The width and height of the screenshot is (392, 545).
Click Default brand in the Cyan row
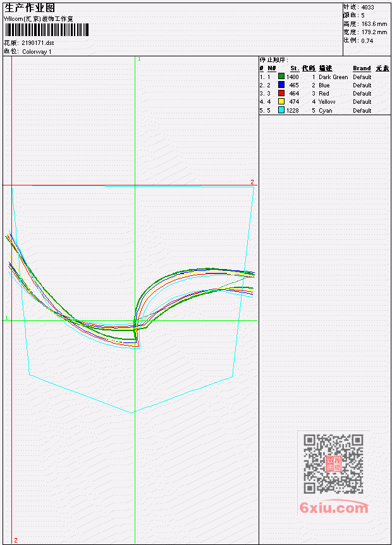(x=362, y=111)
